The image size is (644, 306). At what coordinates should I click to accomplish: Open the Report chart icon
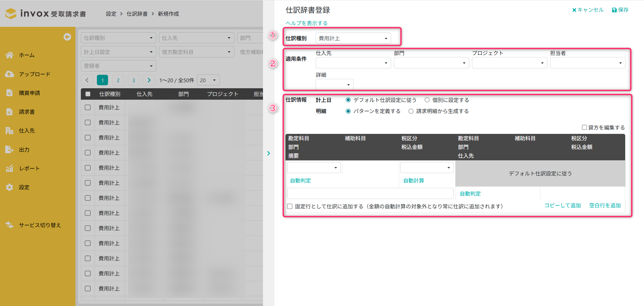(x=9, y=168)
